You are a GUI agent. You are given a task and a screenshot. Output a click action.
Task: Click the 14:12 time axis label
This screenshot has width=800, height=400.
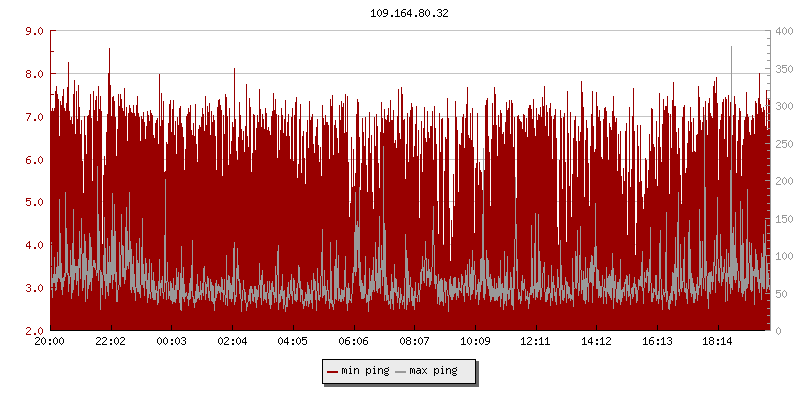pyautogui.click(x=596, y=341)
